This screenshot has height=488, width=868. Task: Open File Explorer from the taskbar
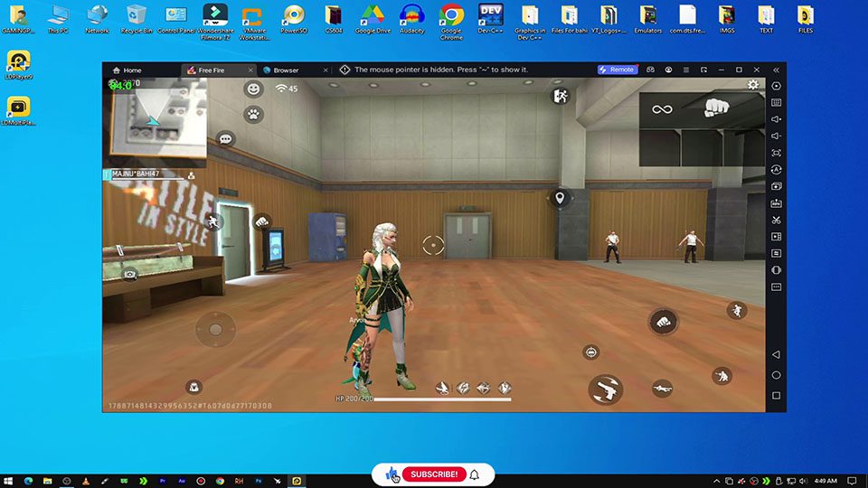point(48,481)
